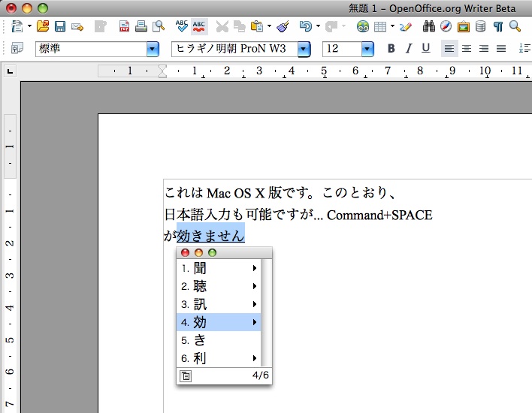This screenshot has height=413, width=532.
Task: Expand the font size dropdown arrow
Action: [x=367, y=50]
